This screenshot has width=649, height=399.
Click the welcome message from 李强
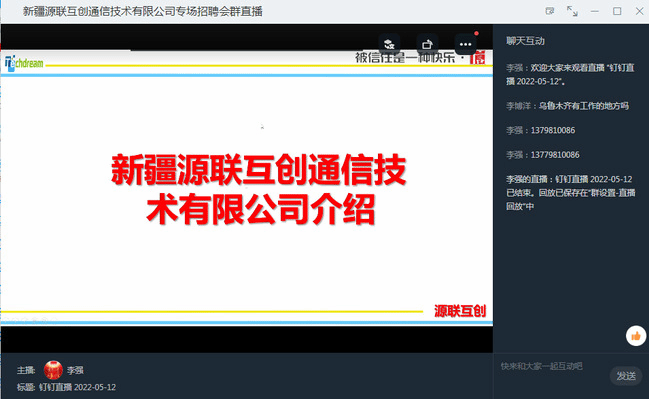(570, 75)
